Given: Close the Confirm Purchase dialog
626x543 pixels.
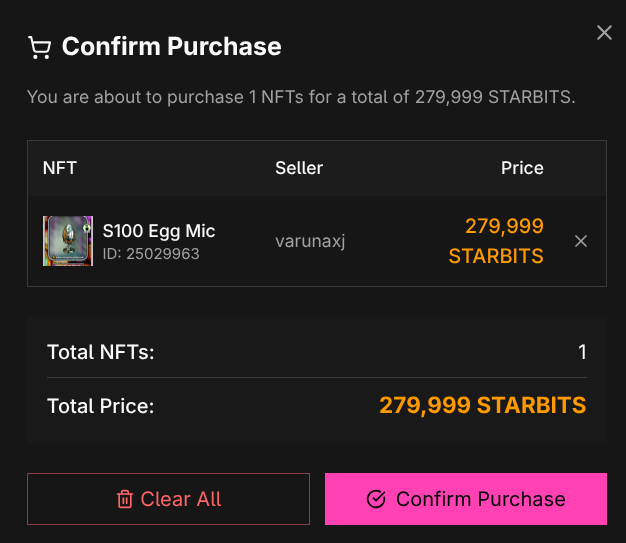Looking at the screenshot, I should click(604, 33).
